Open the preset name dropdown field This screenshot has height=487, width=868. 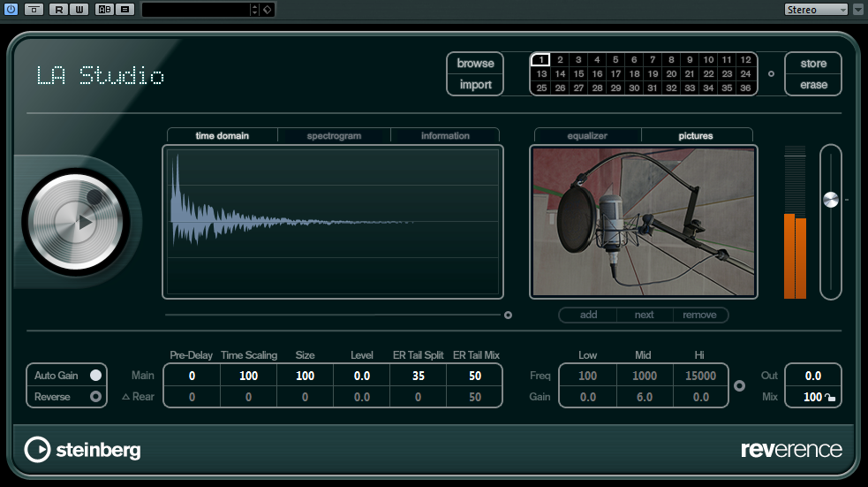click(196, 10)
